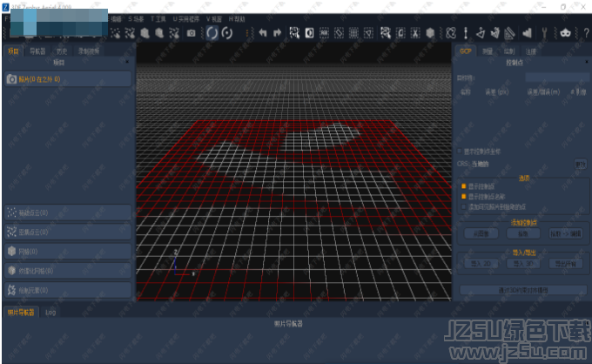Screen dimensions: 592x364
Task: Select the 纹理化网格(0) project row
Action: click(x=68, y=271)
